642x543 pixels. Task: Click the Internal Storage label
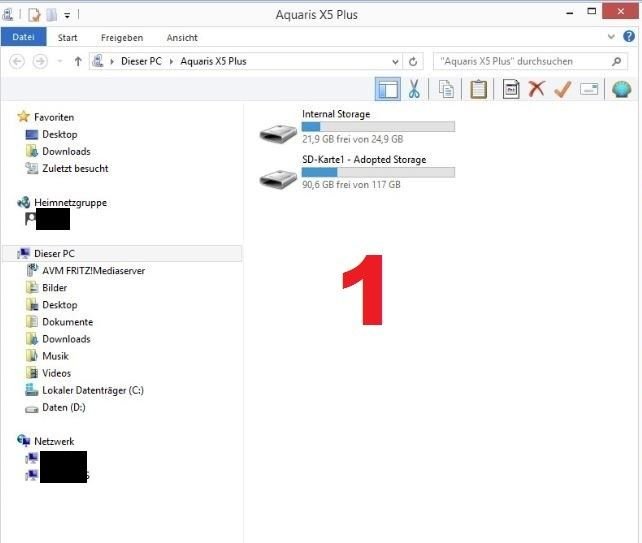point(336,114)
